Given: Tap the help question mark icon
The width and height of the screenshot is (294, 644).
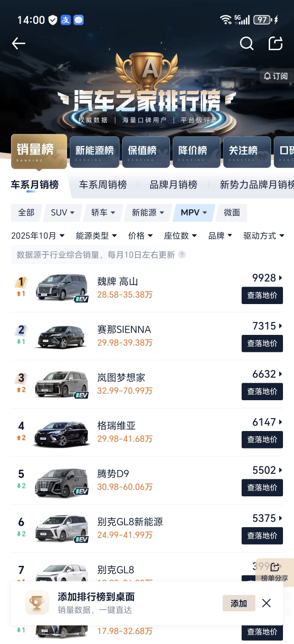Looking at the screenshot, I should 182,254.
